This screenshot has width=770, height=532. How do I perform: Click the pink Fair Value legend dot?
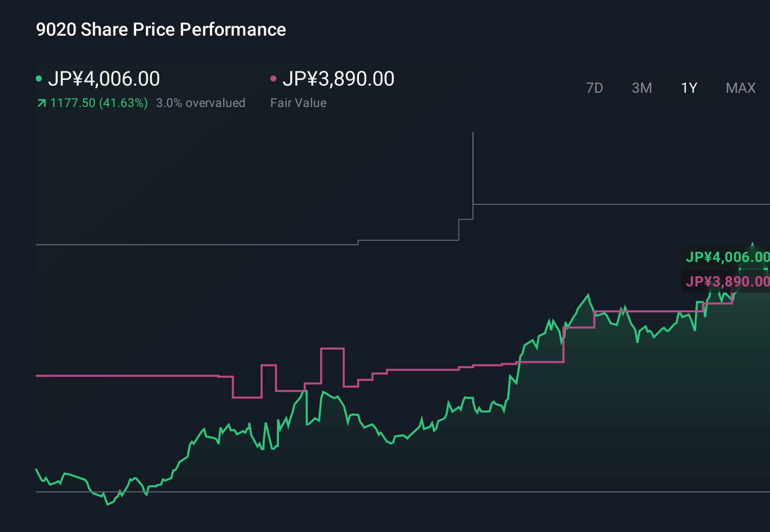coord(274,78)
